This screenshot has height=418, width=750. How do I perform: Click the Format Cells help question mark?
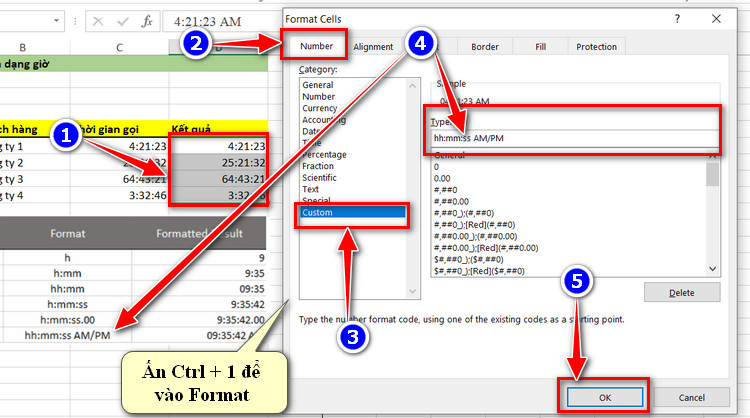point(677,19)
